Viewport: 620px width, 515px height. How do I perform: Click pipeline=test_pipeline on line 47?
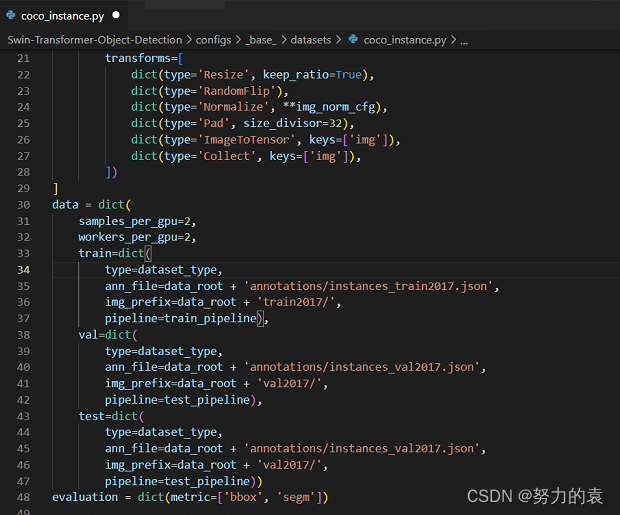point(177,481)
